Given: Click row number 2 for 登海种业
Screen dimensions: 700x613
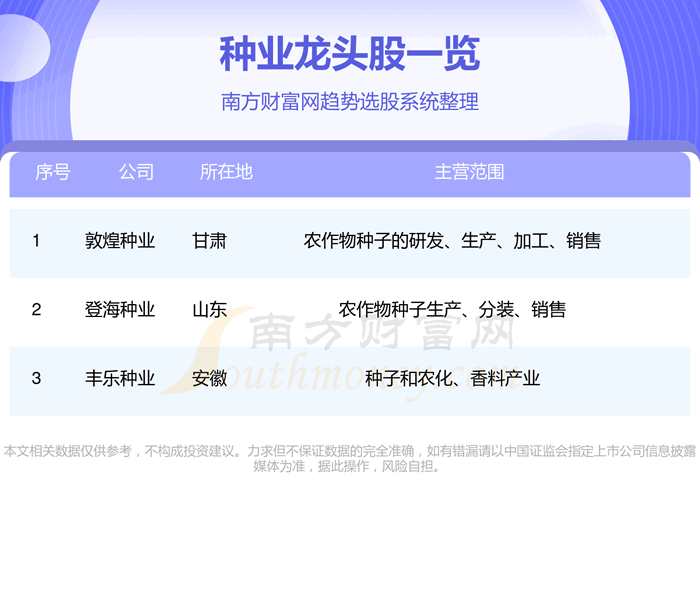Looking at the screenshot, I should (x=36, y=309).
